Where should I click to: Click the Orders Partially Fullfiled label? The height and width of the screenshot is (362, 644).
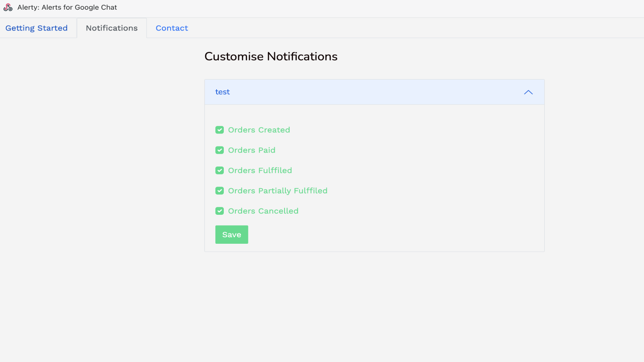coord(278,191)
